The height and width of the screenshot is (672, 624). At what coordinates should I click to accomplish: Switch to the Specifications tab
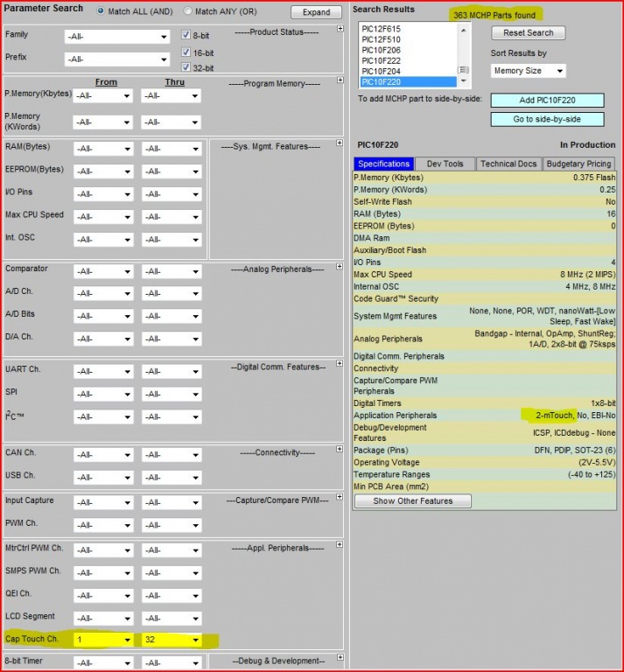coord(383,164)
